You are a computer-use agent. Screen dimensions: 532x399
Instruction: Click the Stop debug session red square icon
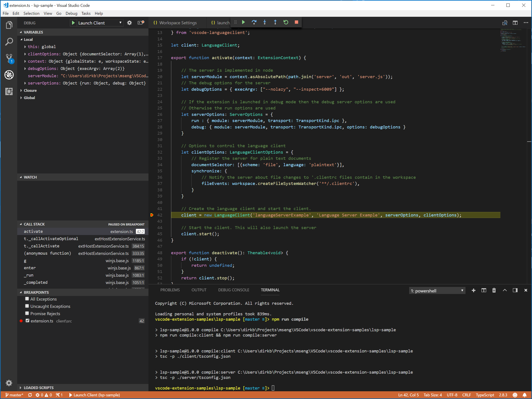[296, 22]
